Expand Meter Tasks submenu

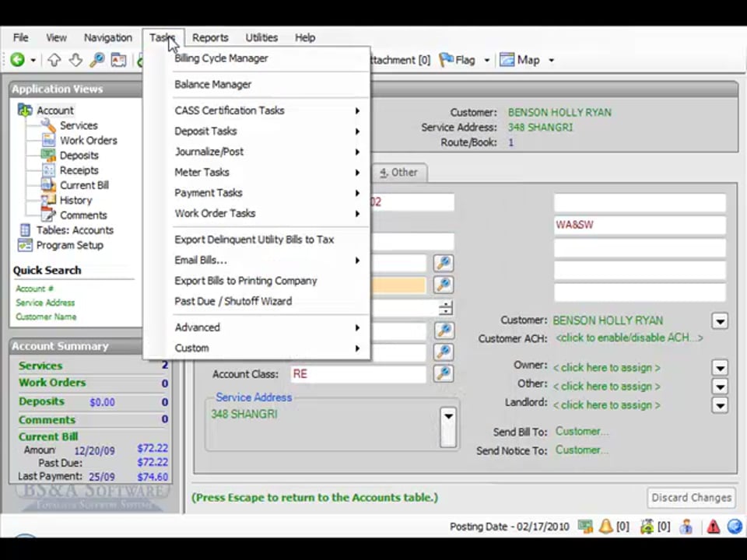point(258,172)
